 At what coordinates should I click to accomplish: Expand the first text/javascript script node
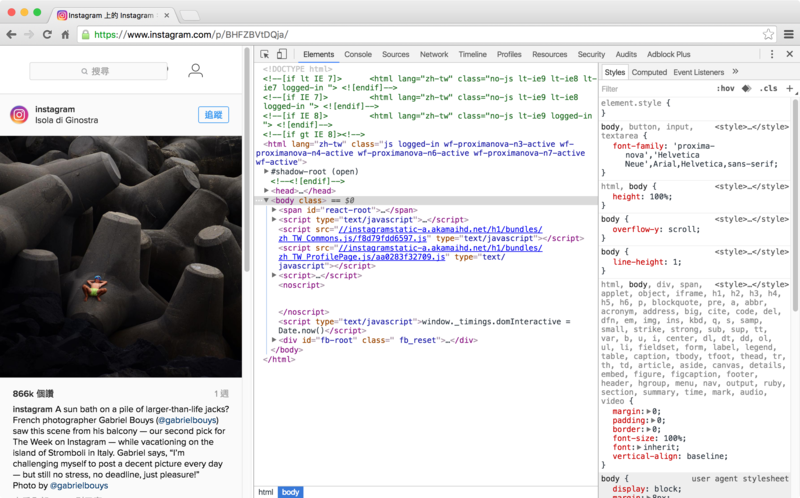pos(274,219)
